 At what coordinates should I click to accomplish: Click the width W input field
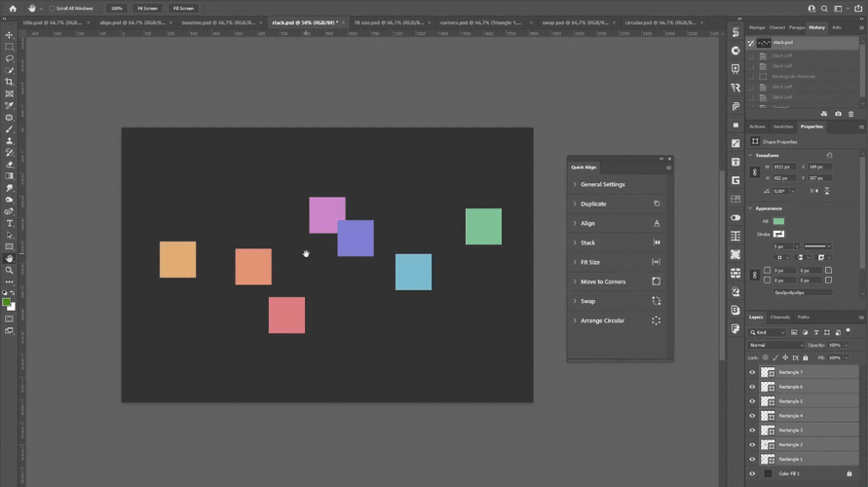coord(783,167)
